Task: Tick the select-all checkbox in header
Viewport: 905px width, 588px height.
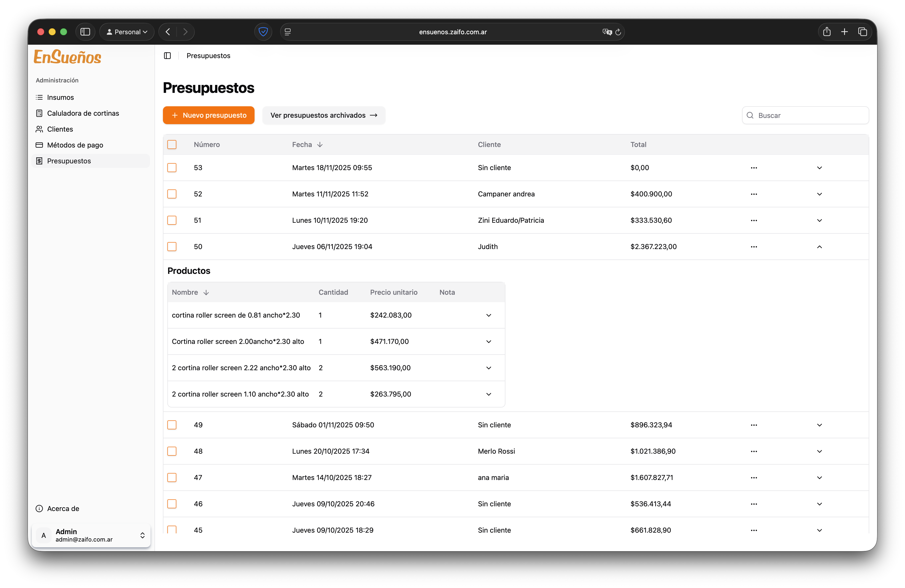Action: coord(172,145)
